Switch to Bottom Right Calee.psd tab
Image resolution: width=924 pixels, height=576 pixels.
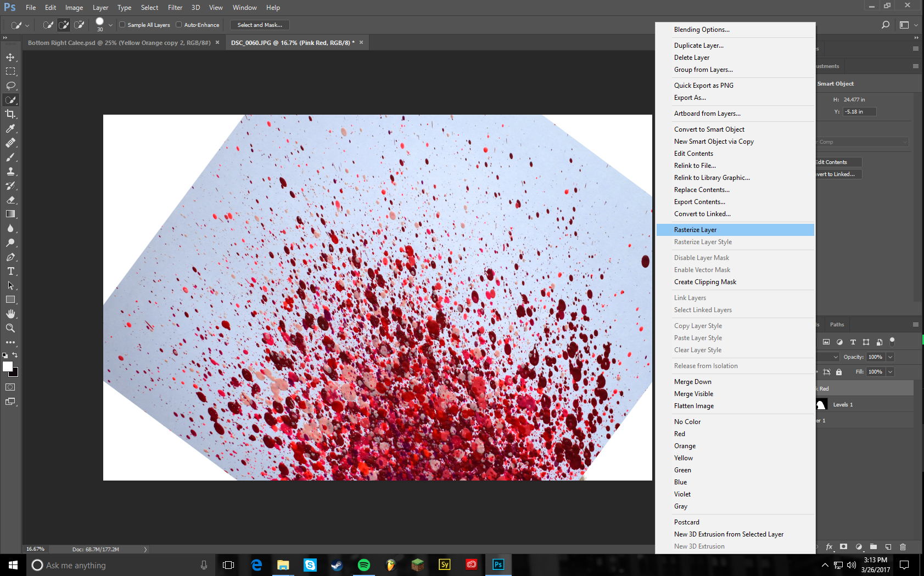(x=119, y=43)
